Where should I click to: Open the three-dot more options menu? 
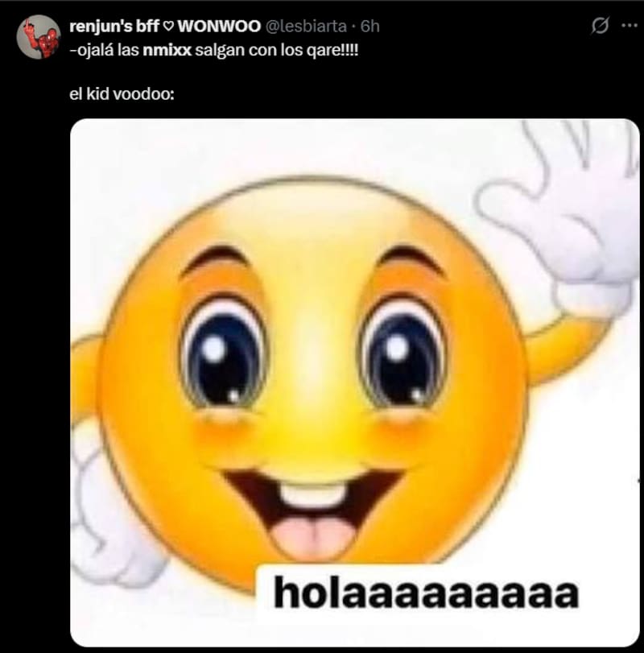coord(629,26)
